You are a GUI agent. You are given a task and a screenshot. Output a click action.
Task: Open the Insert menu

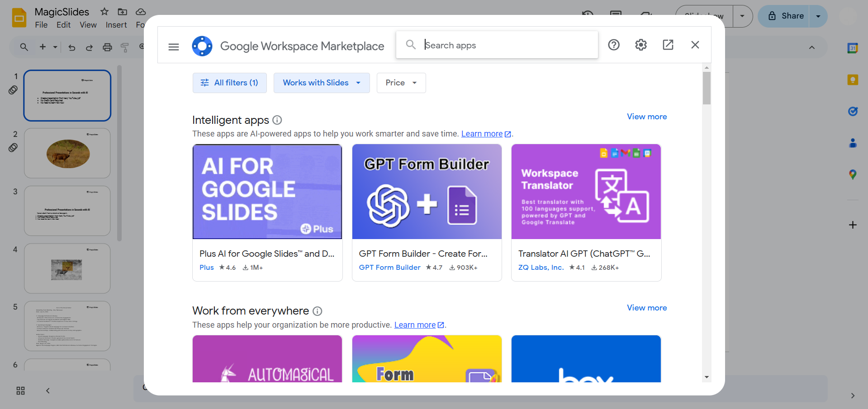click(x=116, y=25)
